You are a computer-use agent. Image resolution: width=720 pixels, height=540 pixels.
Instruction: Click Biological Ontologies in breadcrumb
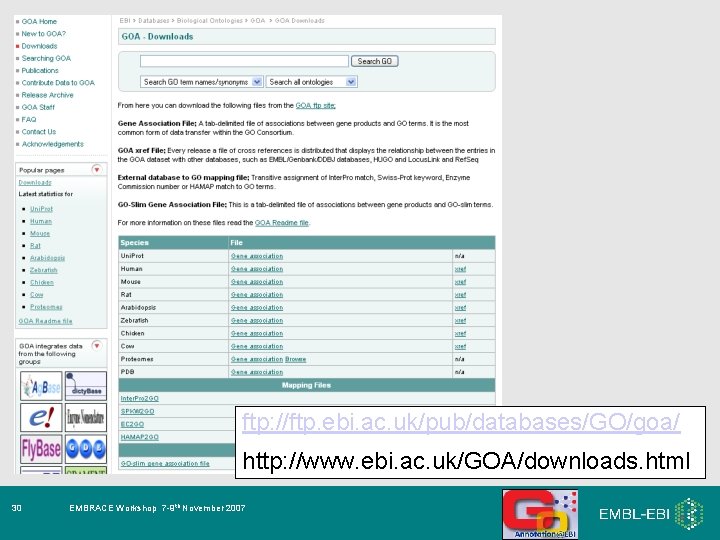209,21
